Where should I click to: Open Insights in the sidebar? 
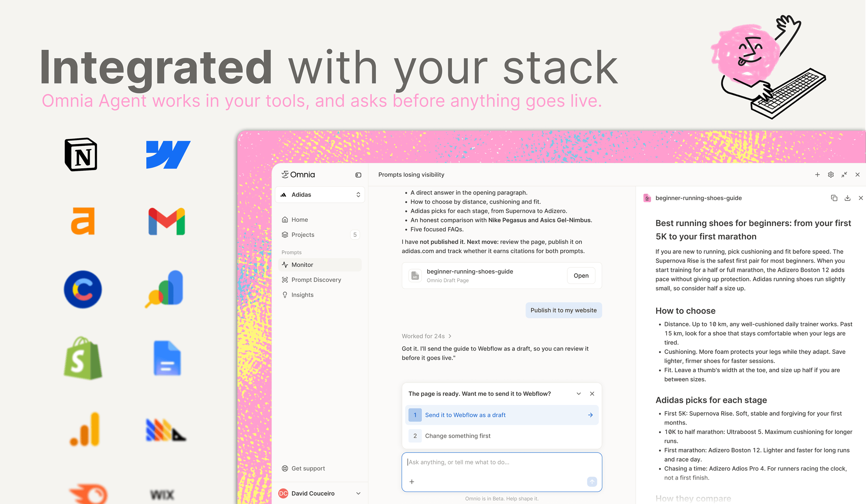click(320, 295)
